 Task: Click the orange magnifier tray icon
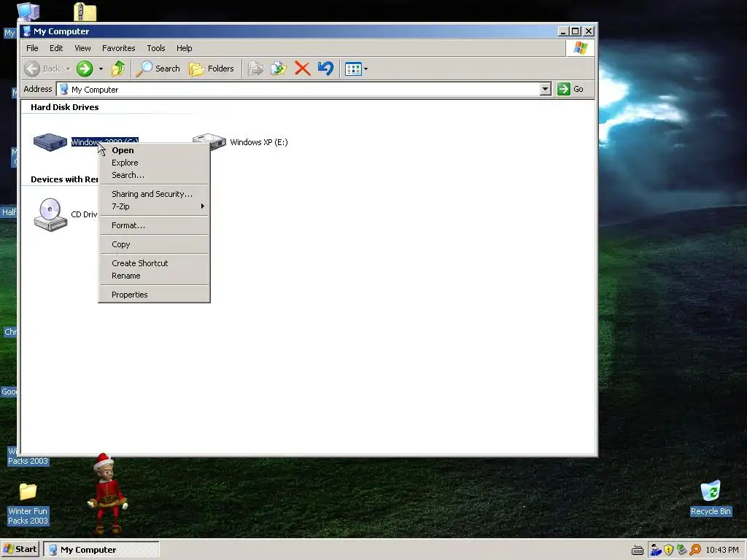[x=695, y=550]
